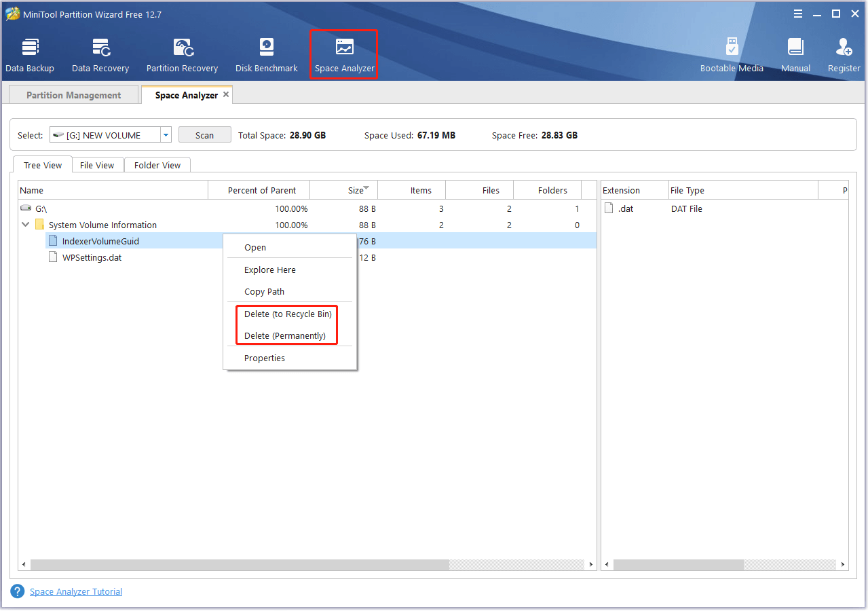Choose Copy Path in the context menu
868x611 pixels.
point(290,291)
